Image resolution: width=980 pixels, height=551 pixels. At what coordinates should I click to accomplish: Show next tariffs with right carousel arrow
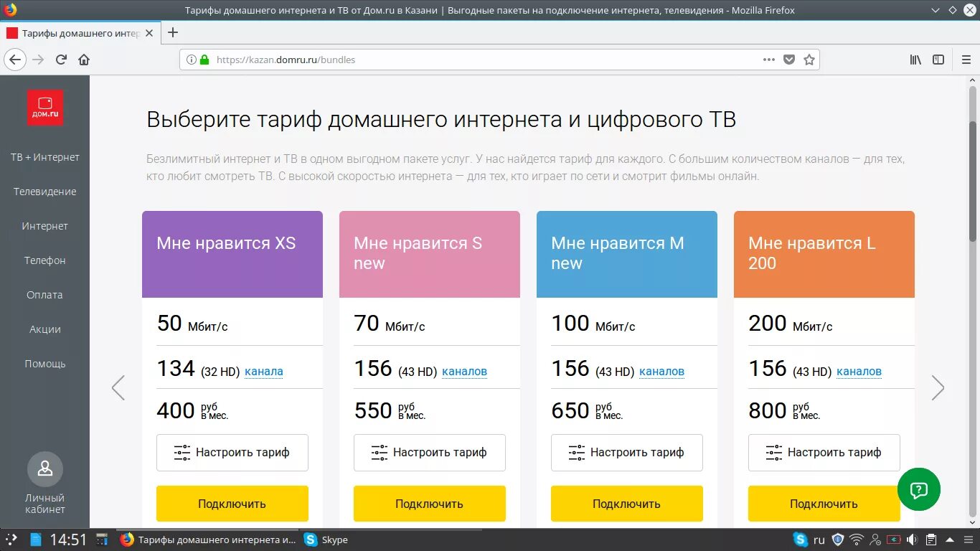tap(938, 387)
